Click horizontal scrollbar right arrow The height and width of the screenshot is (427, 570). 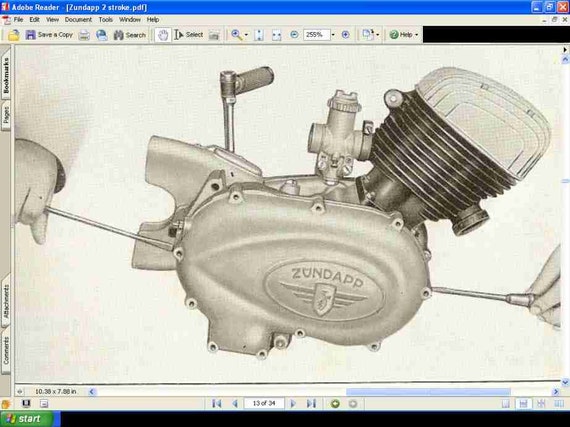(556, 391)
